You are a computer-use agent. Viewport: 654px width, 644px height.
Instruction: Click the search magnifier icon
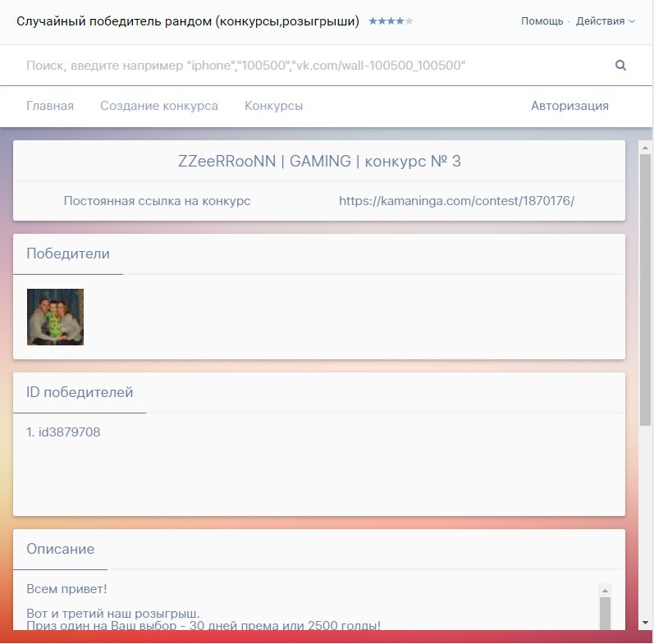620,65
